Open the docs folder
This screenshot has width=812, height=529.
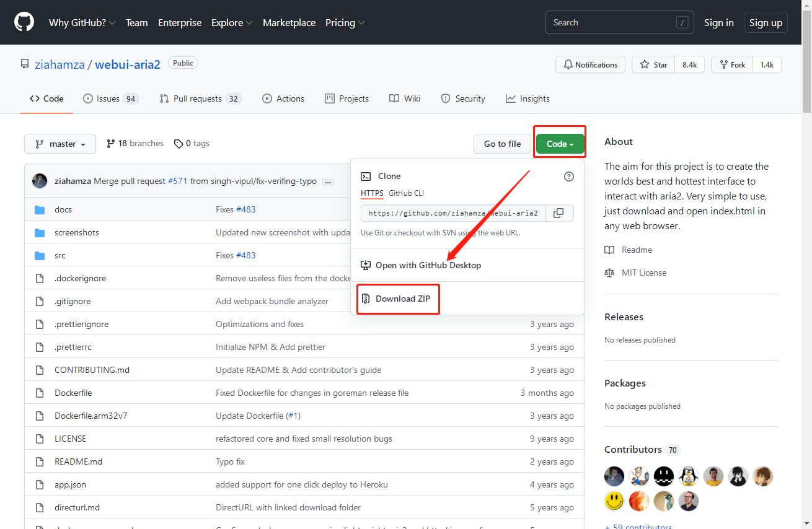pyautogui.click(x=63, y=209)
